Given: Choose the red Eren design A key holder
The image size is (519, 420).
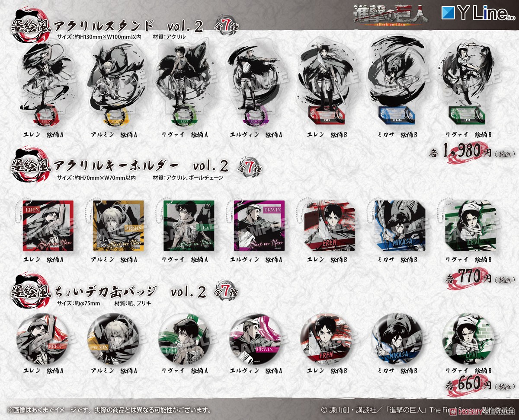Looking at the screenshot, I should click(x=45, y=226).
